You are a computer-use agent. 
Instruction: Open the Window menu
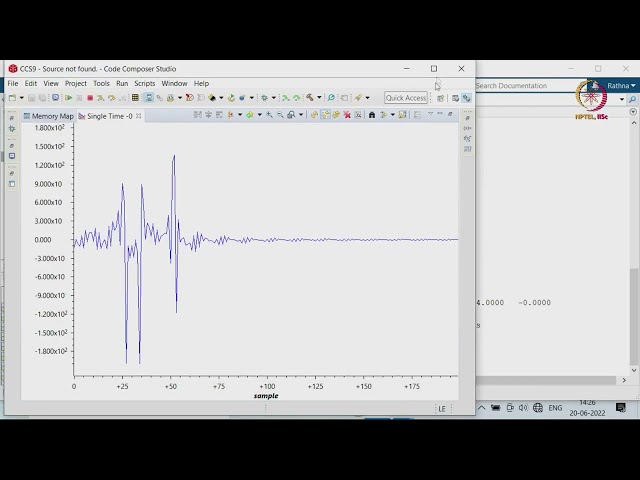[174, 83]
